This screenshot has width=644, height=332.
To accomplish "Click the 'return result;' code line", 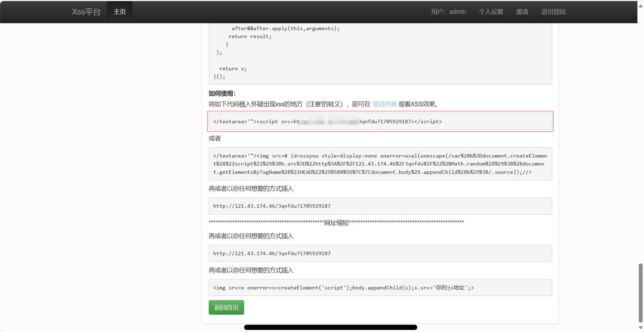I will (x=250, y=36).
